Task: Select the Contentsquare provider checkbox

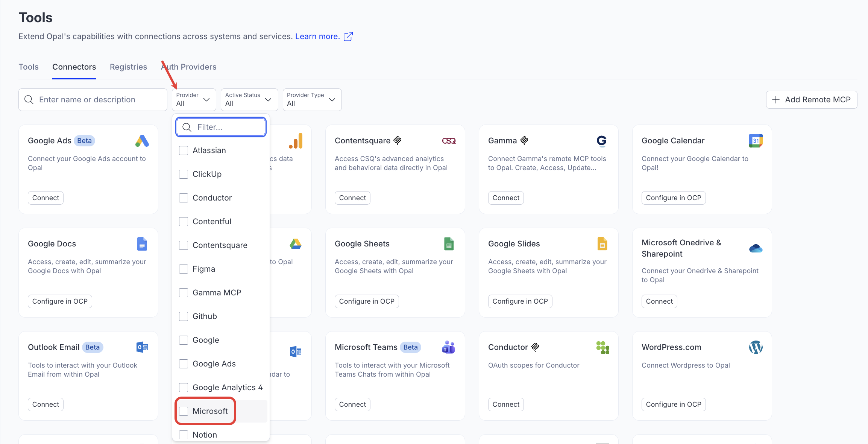Action: [184, 245]
